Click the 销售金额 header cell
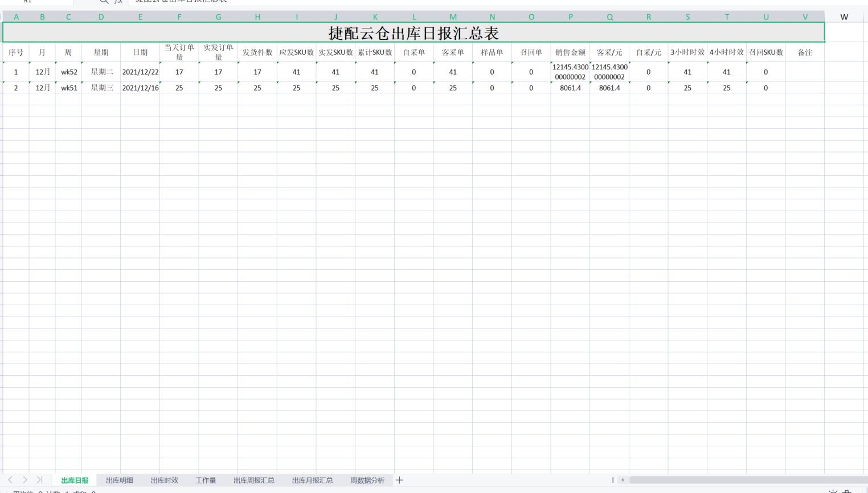Image resolution: width=868 pixels, height=493 pixels. [570, 52]
